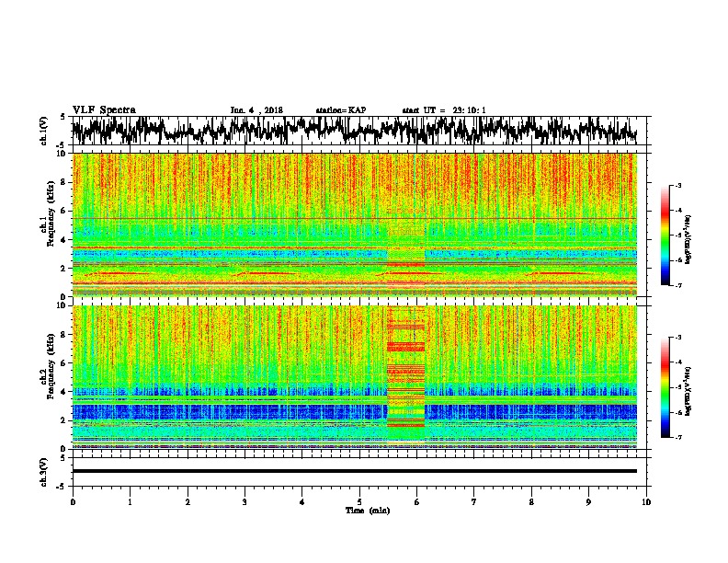Click the "-3" label on ch.2 colorbar
This screenshot has width=728, height=563.
point(678,338)
